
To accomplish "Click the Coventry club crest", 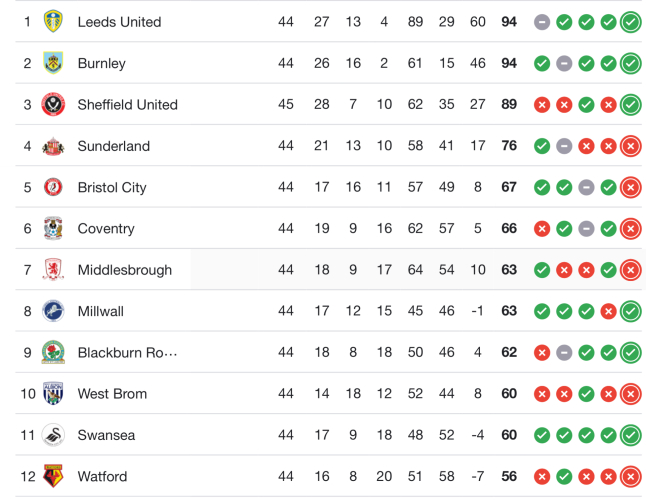I will pyautogui.click(x=53, y=229).
